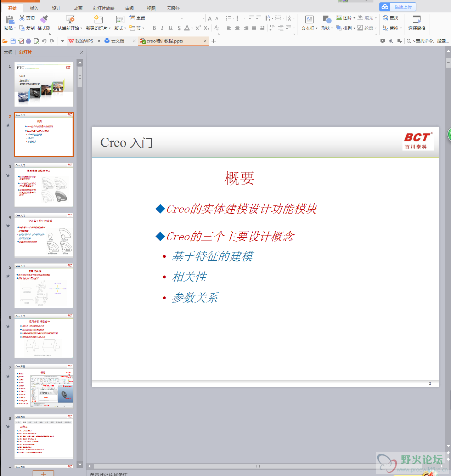Image resolution: width=451 pixels, height=476 pixels.
Task: Switch to 我的WPS document tab
Action: pos(84,41)
